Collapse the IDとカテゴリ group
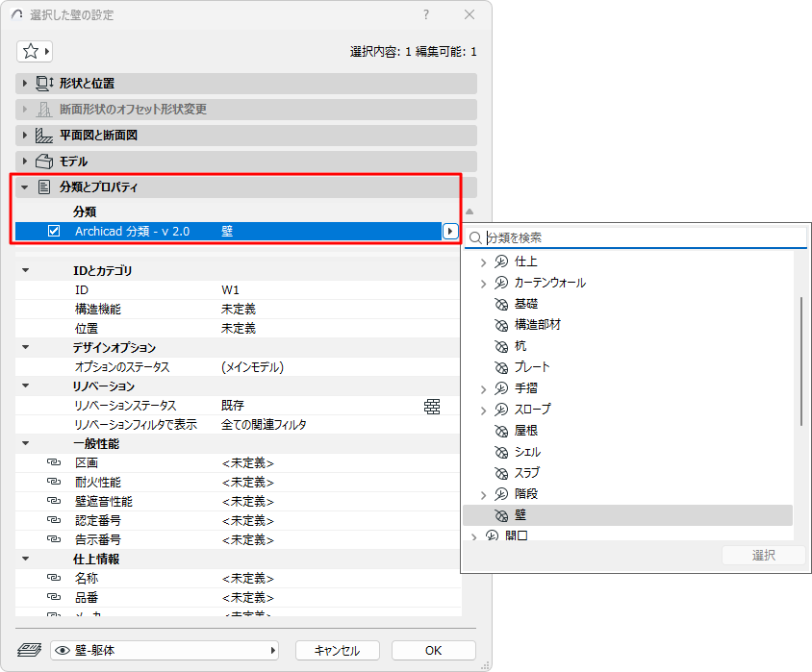 point(25,270)
